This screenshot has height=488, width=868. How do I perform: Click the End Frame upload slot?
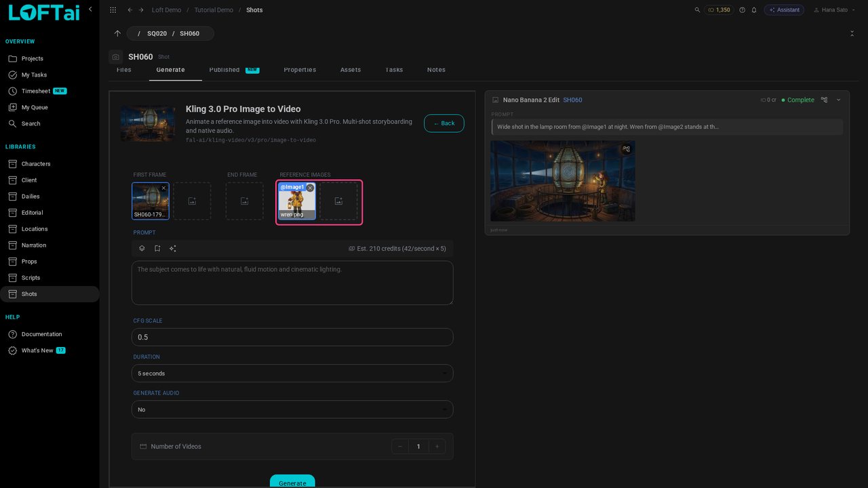click(245, 201)
